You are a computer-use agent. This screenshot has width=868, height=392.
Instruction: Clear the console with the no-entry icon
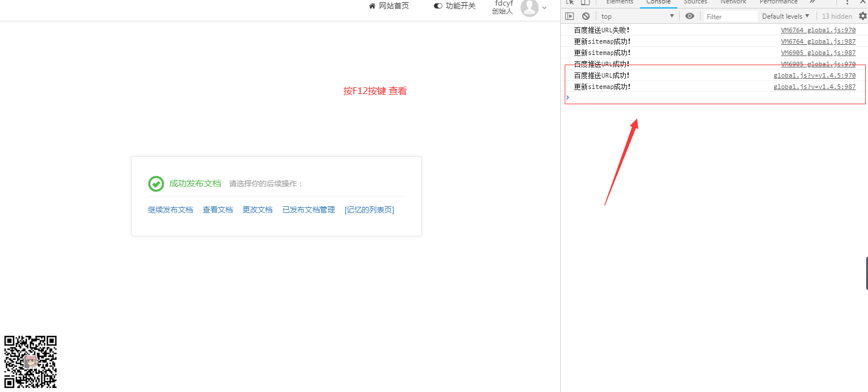click(585, 16)
